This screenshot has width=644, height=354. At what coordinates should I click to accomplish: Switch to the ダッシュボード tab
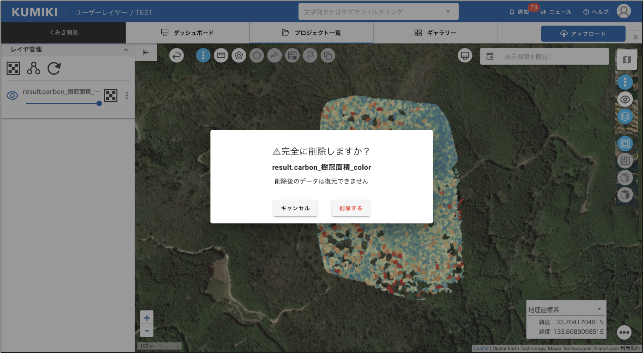(x=188, y=33)
